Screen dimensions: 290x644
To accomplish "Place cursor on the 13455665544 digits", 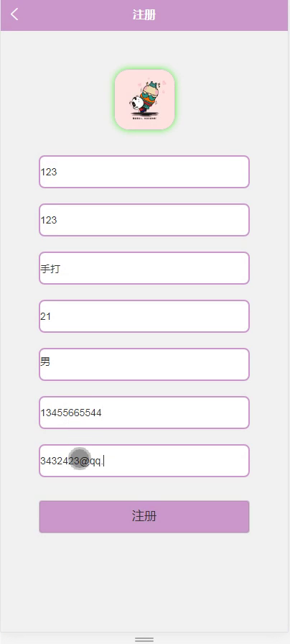I will tap(71, 413).
